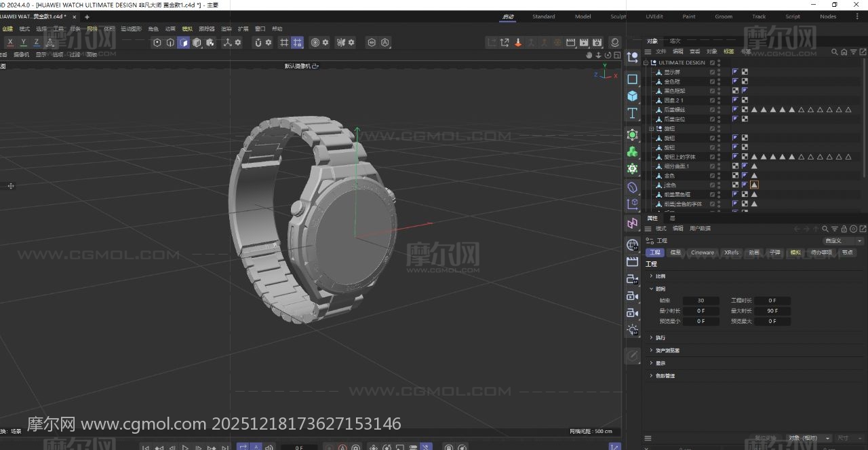Screen dimensions: 868x450
Task: Select the Cube primitive tool
Action: pos(633,96)
